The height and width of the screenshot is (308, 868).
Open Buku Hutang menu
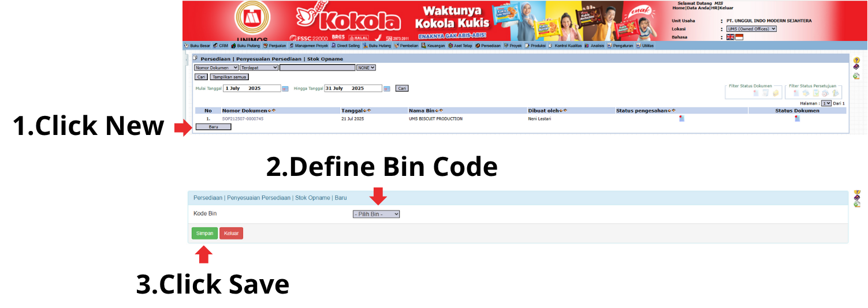(377, 46)
